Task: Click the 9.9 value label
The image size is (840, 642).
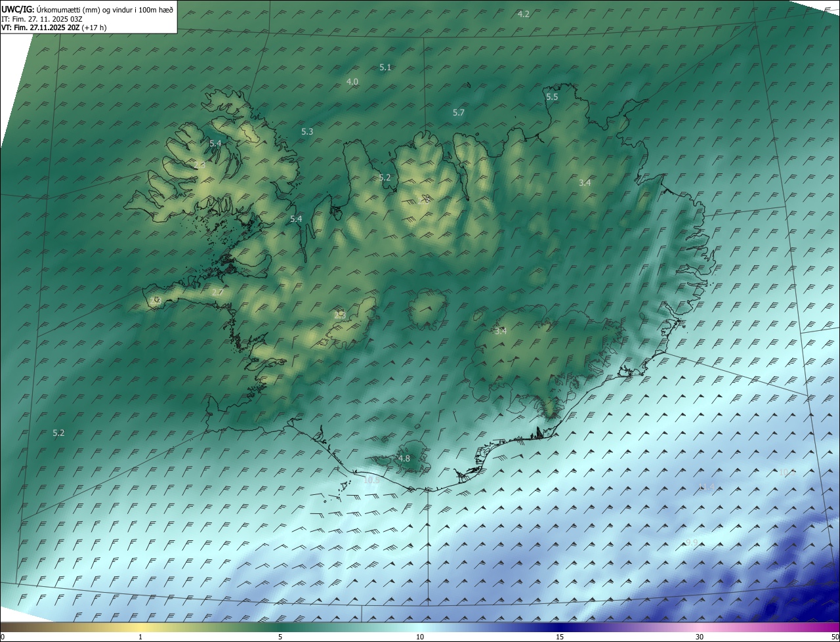Action: 692,542
